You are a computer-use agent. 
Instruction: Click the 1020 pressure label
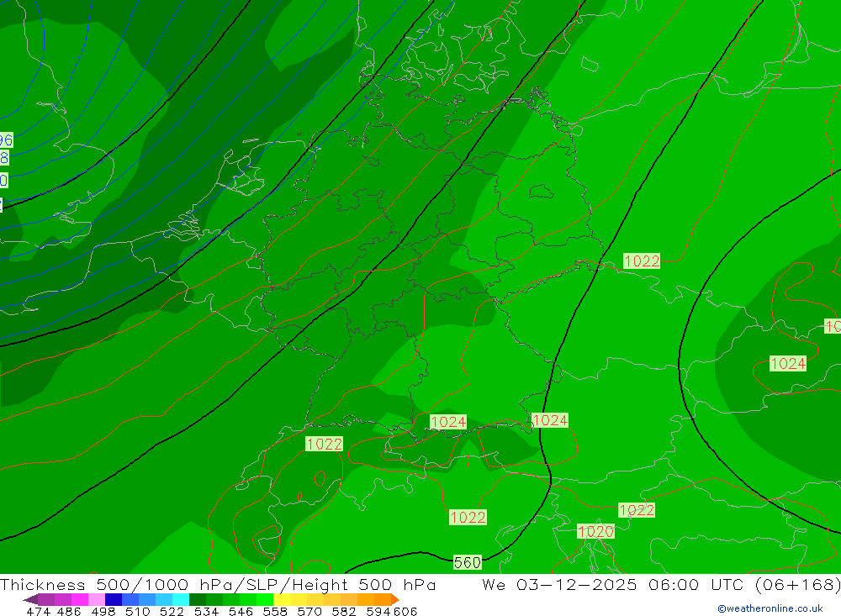[x=595, y=531]
